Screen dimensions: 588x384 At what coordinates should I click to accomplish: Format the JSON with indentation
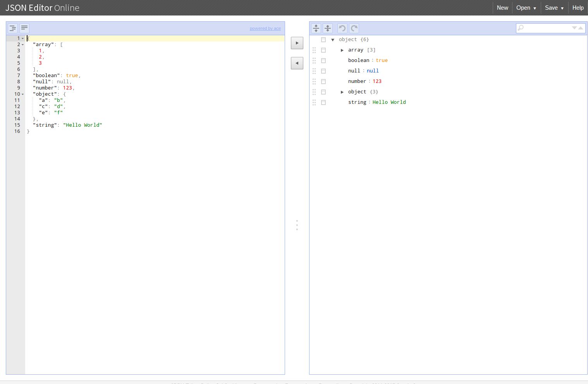(x=12, y=28)
